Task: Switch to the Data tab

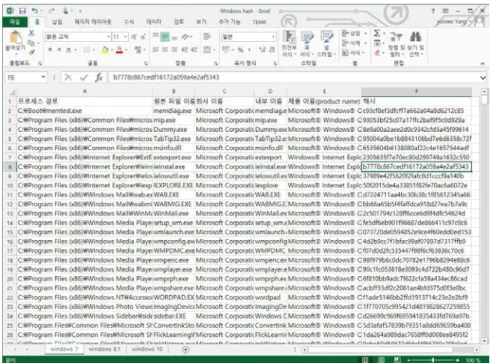Action: click(x=154, y=22)
